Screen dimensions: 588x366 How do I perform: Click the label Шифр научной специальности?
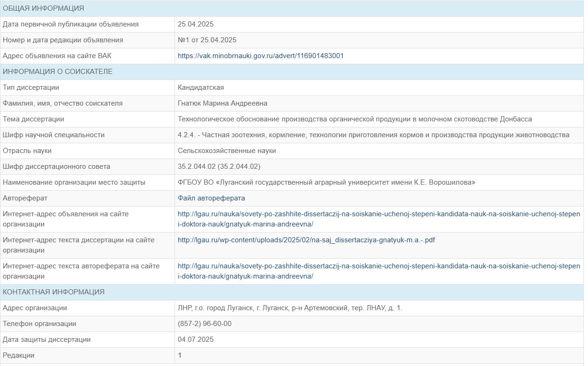click(54, 135)
